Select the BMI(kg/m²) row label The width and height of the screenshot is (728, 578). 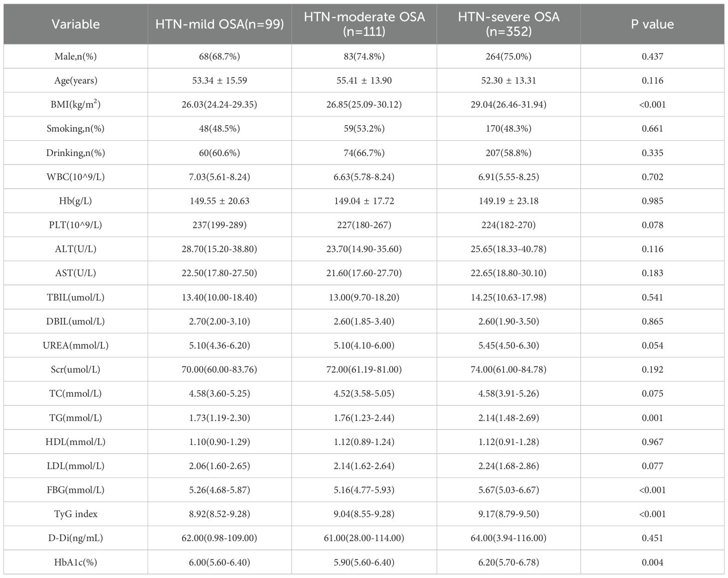pyautogui.click(x=76, y=104)
